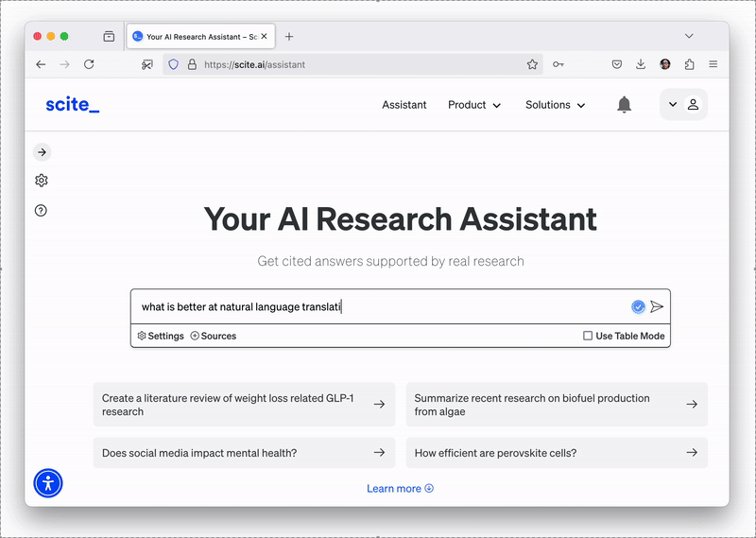Open settings gear in left sidebar

coord(42,181)
